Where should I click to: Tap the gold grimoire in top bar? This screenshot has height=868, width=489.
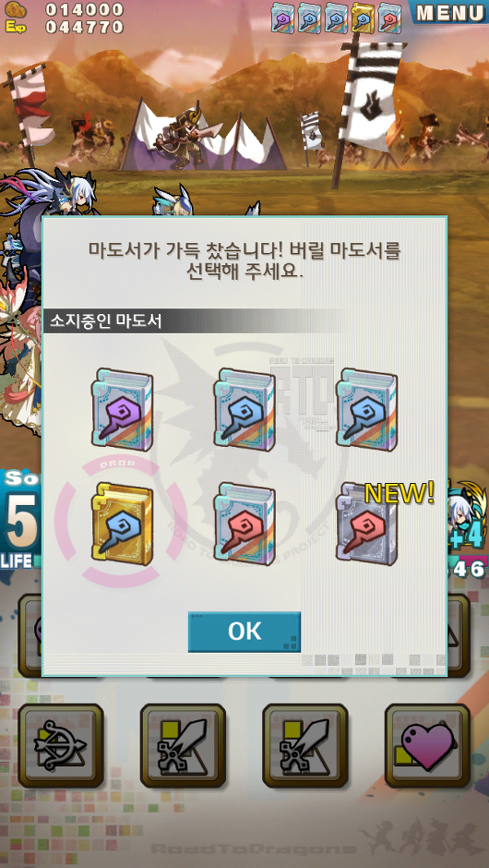pyautogui.click(x=363, y=18)
